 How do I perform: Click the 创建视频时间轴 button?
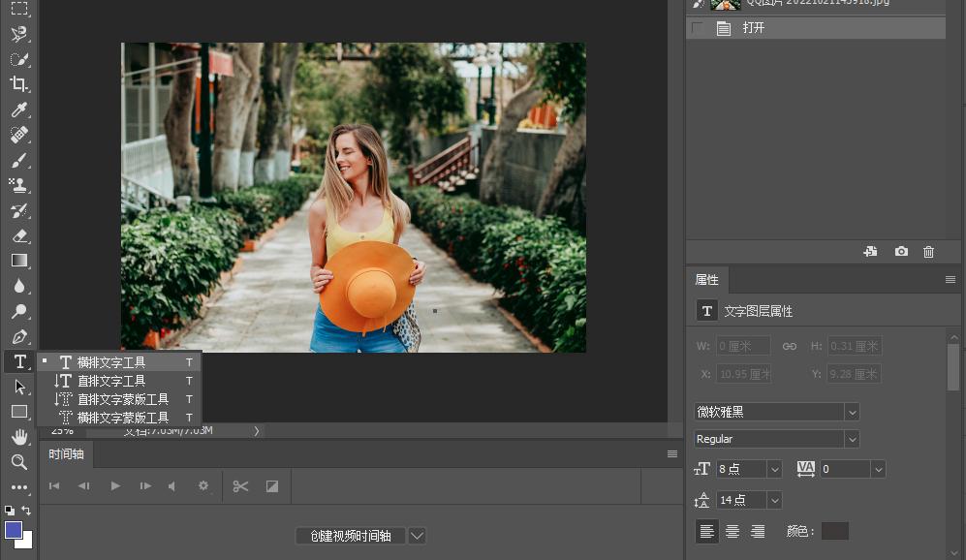(x=351, y=536)
